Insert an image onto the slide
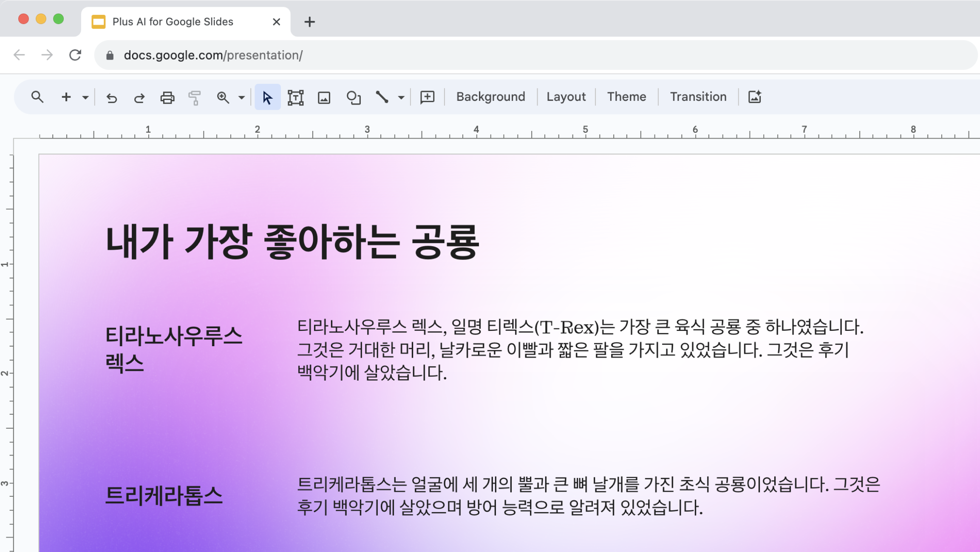The height and width of the screenshot is (552, 980). pos(324,97)
